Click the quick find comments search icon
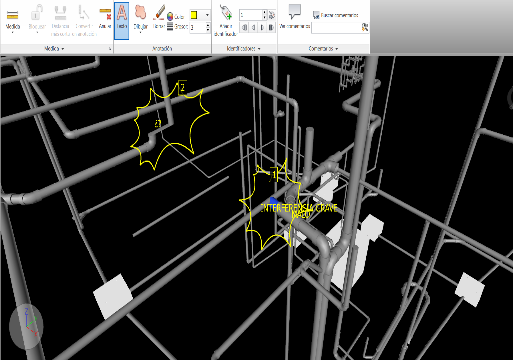Viewport: 513px width, 360px height. 365,27
